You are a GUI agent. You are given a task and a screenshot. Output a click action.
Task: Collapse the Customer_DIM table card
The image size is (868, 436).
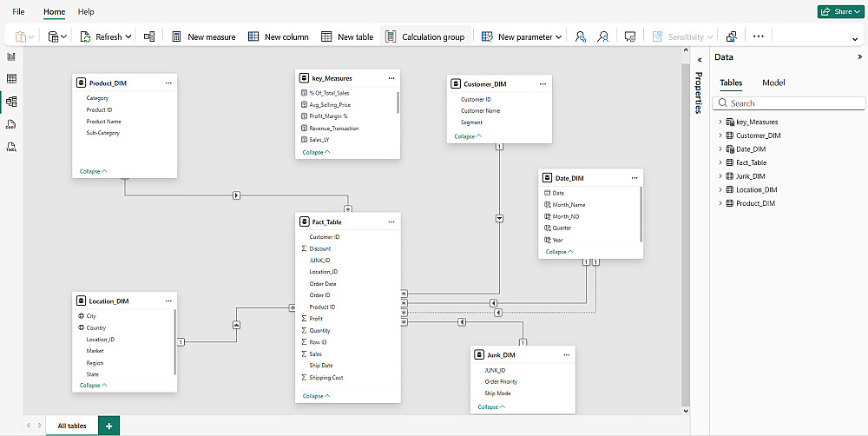(x=467, y=136)
